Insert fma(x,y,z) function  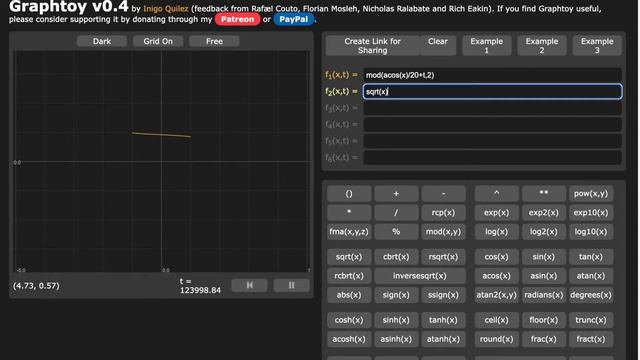pyautogui.click(x=349, y=232)
